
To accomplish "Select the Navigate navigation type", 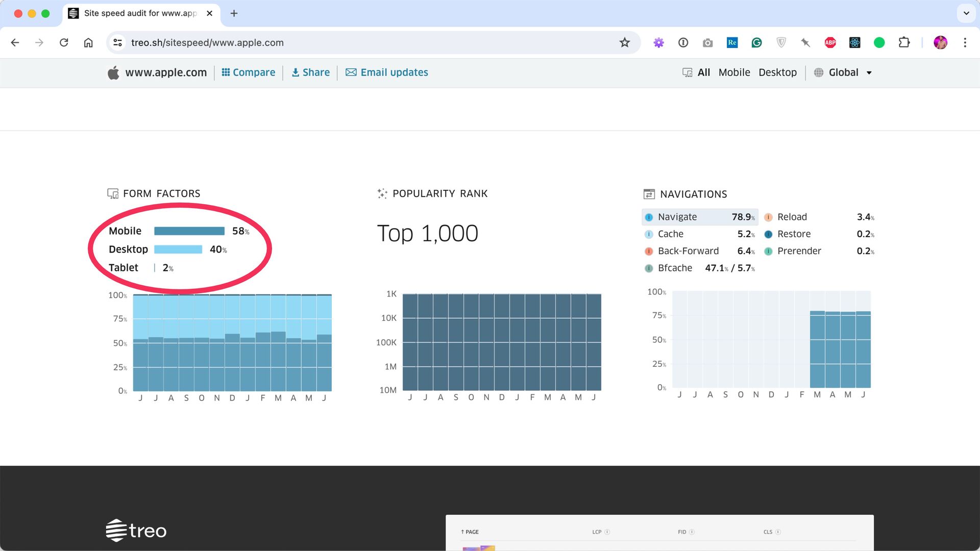I will 700,217.
